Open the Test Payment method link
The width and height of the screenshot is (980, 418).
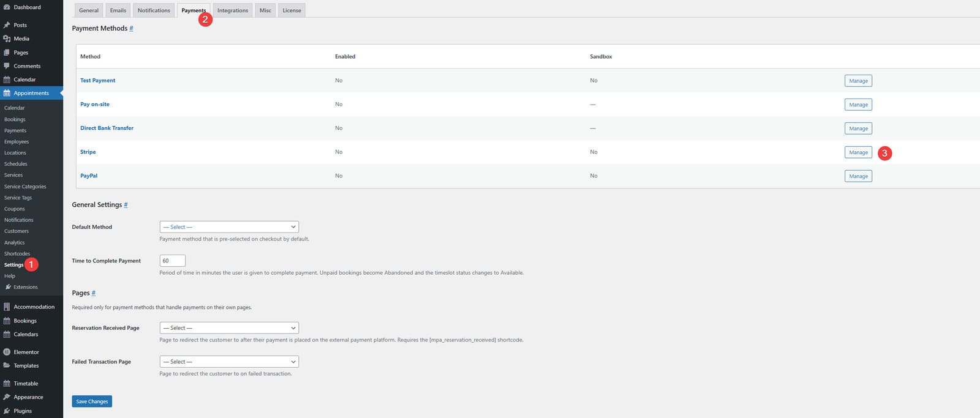(97, 80)
